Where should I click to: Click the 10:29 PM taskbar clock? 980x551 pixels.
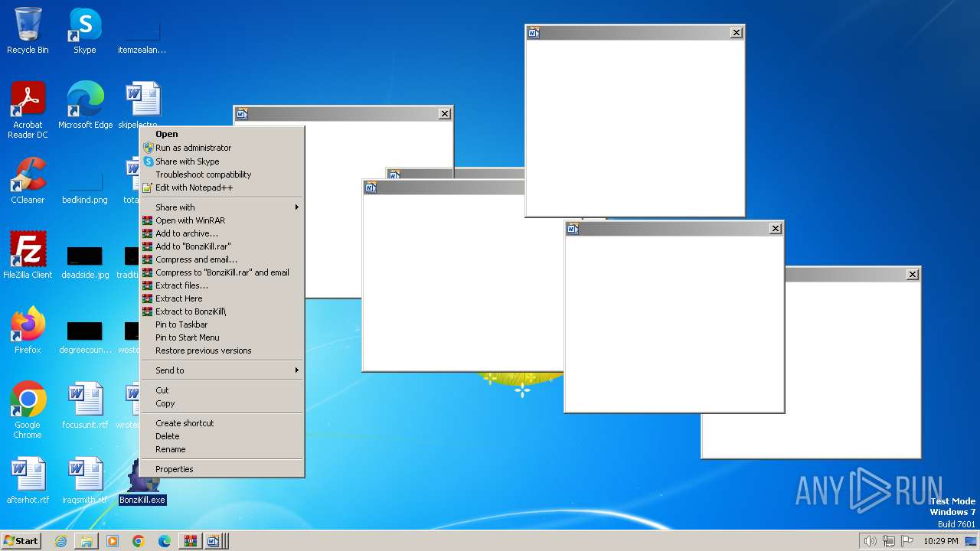coord(940,541)
